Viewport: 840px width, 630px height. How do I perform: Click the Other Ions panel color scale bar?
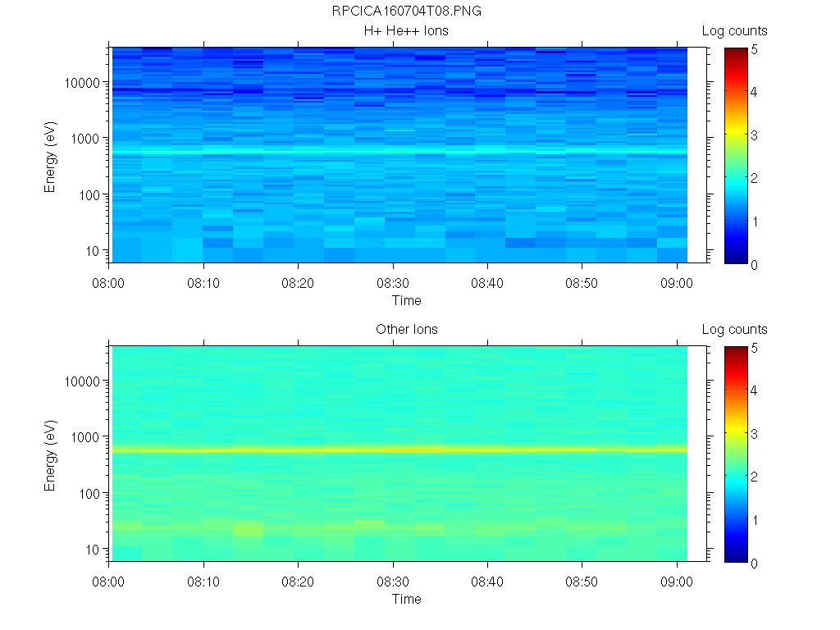coord(736,454)
